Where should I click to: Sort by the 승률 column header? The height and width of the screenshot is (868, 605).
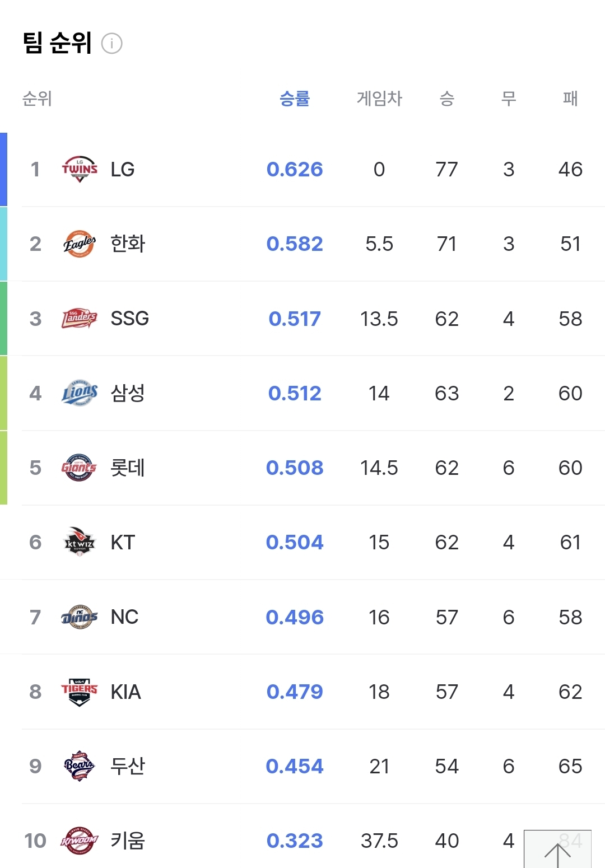point(295,99)
